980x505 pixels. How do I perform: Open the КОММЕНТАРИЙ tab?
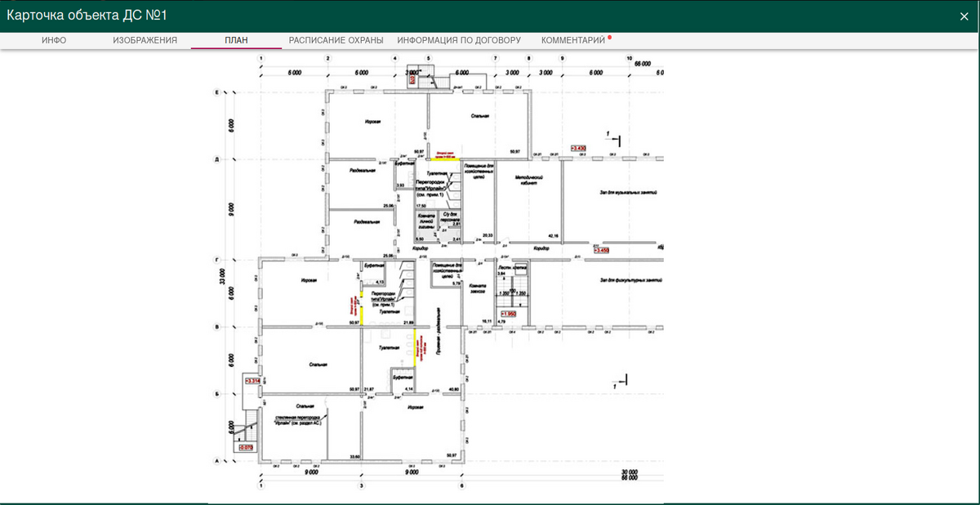click(573, 40)
